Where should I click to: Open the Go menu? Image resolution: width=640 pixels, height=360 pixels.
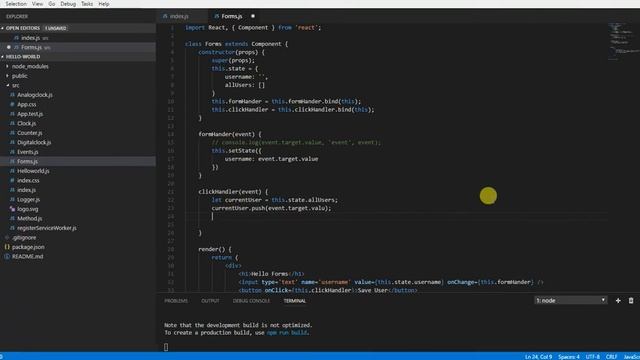(x=52, y=4)
